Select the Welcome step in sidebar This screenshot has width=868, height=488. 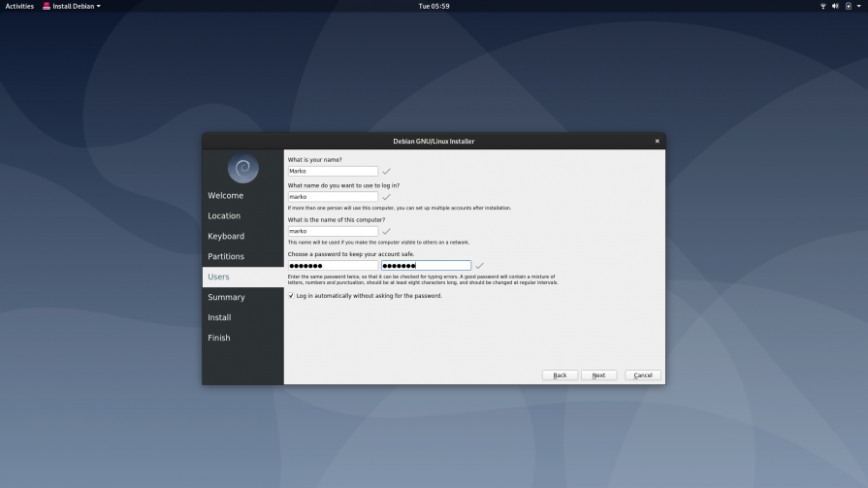242,196
